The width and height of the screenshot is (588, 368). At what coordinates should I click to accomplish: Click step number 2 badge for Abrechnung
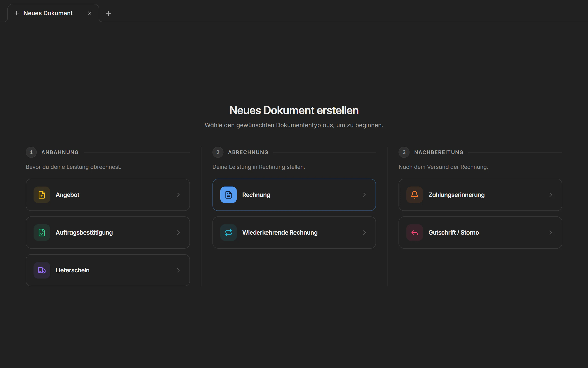pyautogui.click(x=218, y=152)
